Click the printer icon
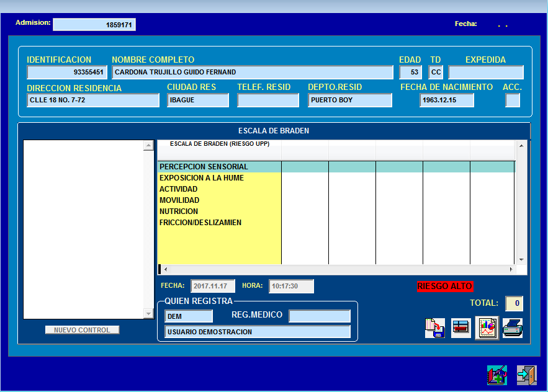This screenshot has height=392, width=548. [x=513, y=327]
